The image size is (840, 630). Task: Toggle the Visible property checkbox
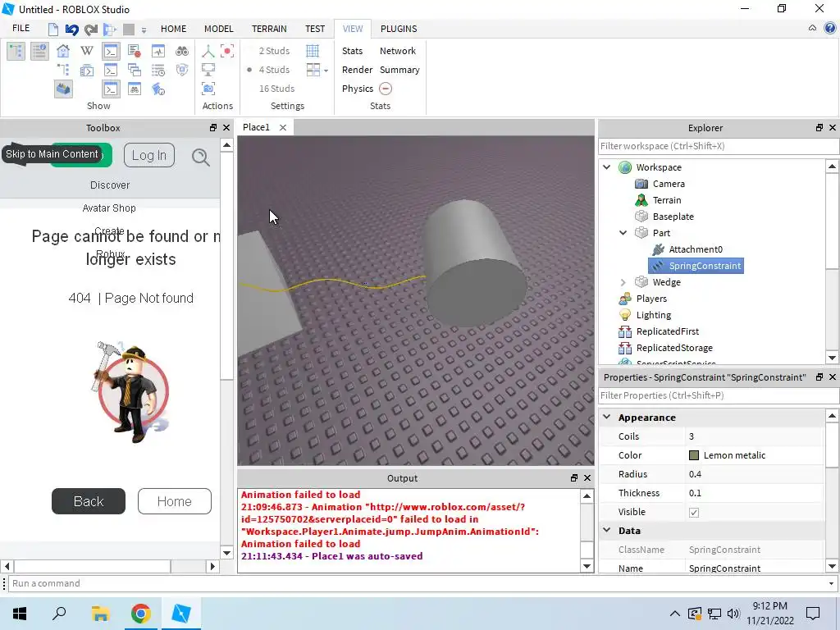coord(694,513)
